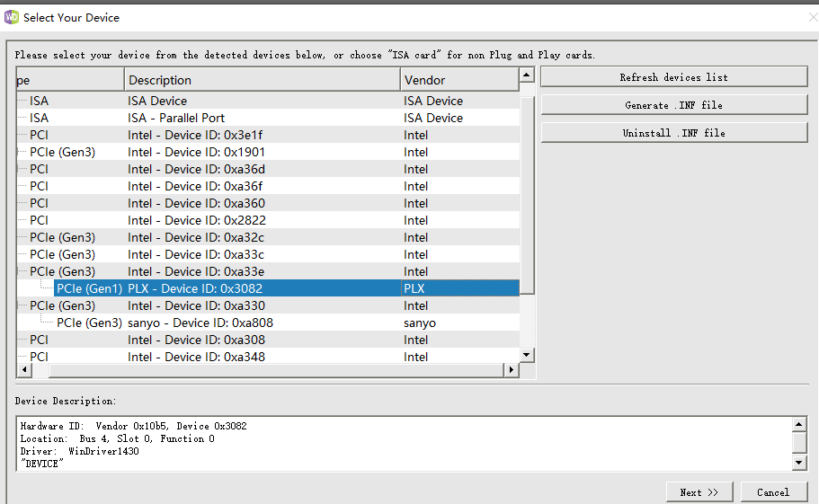Close the Select Your Device window
819x504 pixels.
(x=813, y=17)
